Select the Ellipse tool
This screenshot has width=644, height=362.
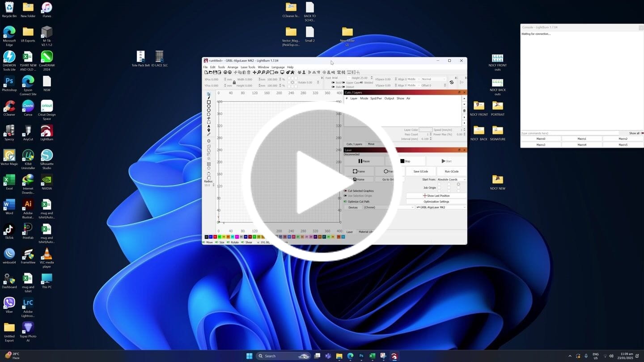209,106
